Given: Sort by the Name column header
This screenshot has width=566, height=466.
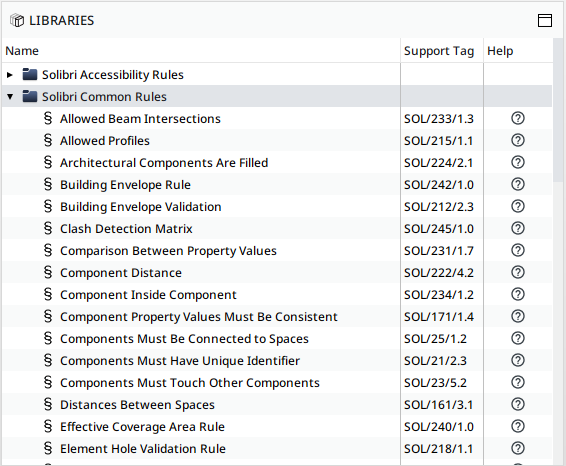Looking at the screenshot, I should 201,51.
